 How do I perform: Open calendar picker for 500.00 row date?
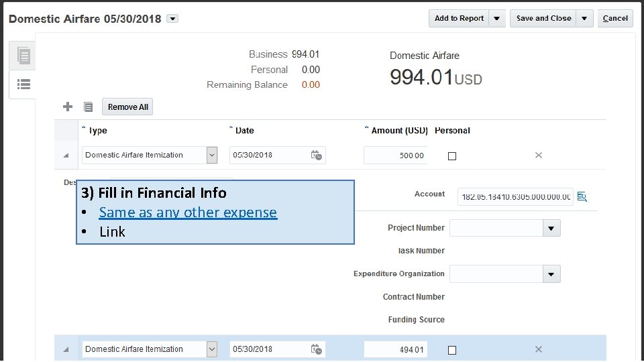[316, 155]
